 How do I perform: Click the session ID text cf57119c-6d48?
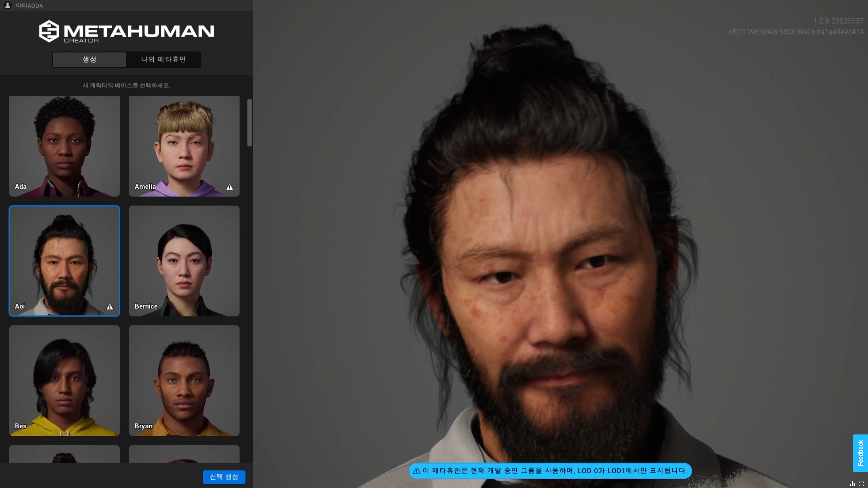pyautogui.click(x=796, y=32)
